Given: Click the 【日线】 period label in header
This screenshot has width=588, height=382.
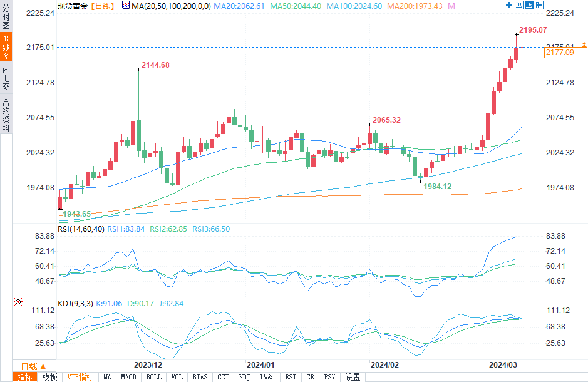Looking at the screenshot, I should (102, 6).
